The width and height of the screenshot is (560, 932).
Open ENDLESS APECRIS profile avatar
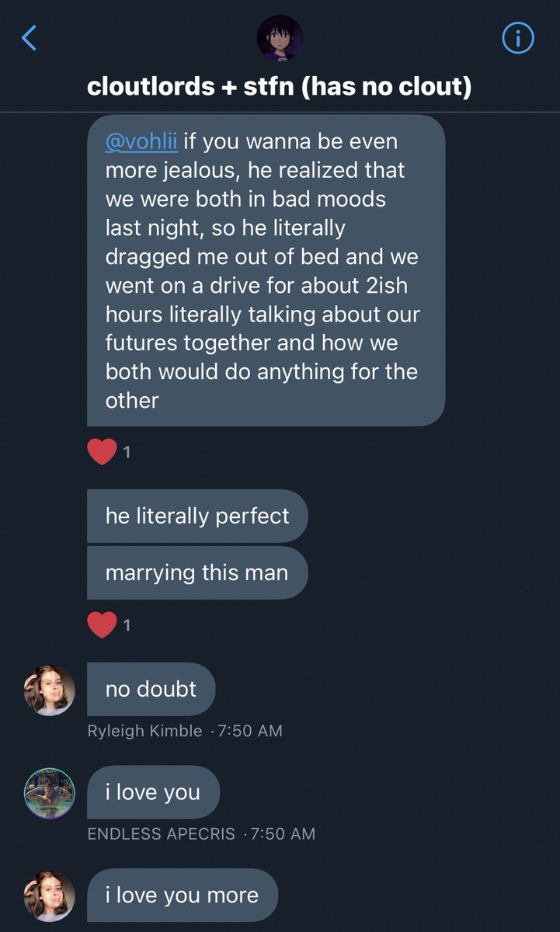click(x=50, y=793)
